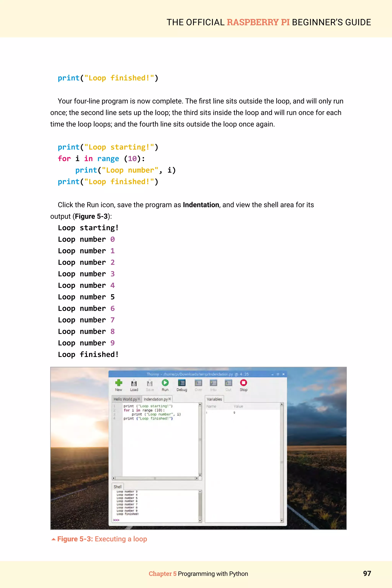
Task: Click the Value column header in Variables
Action: pyautogui.click(x=238, y=406)
